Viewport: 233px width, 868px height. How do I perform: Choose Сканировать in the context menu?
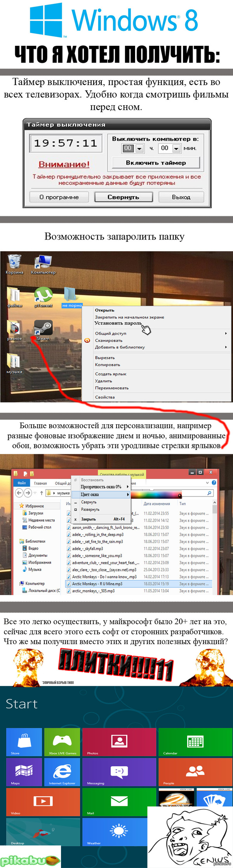(x=109, y=340)
